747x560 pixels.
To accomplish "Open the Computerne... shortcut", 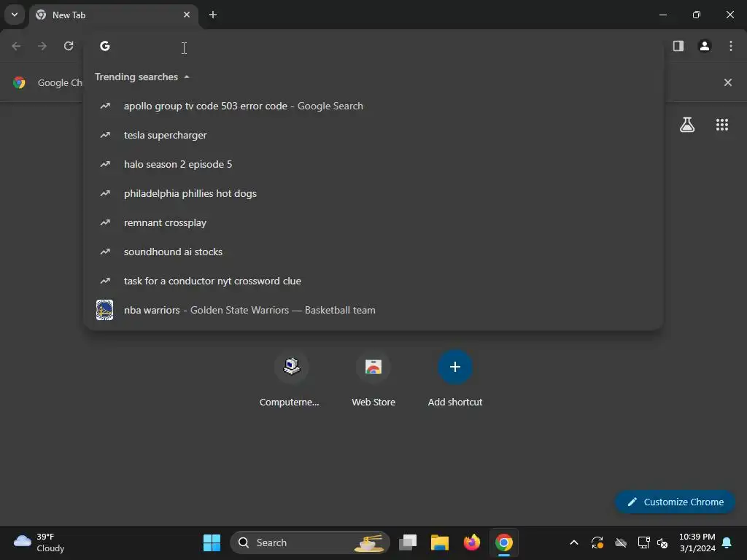I will click(291, 379).
